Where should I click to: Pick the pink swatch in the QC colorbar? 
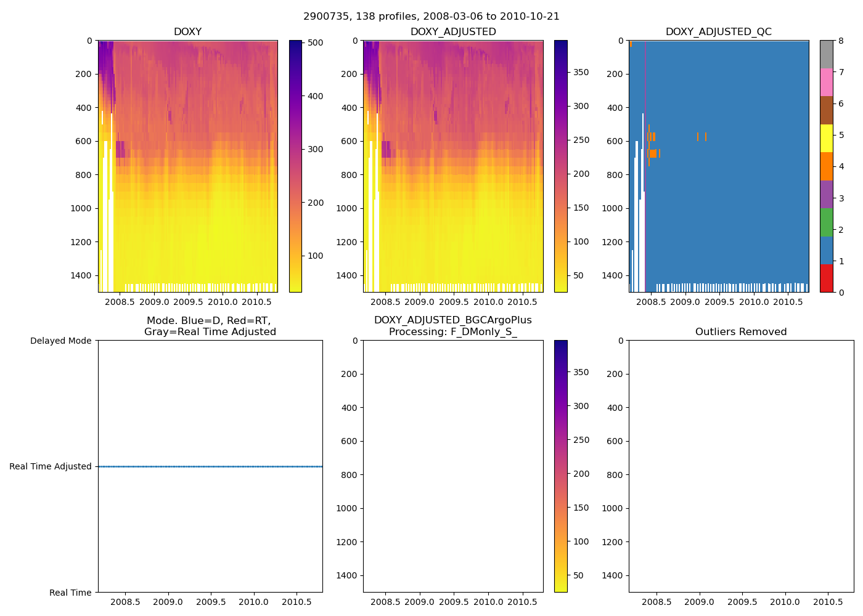pos(826,83)
